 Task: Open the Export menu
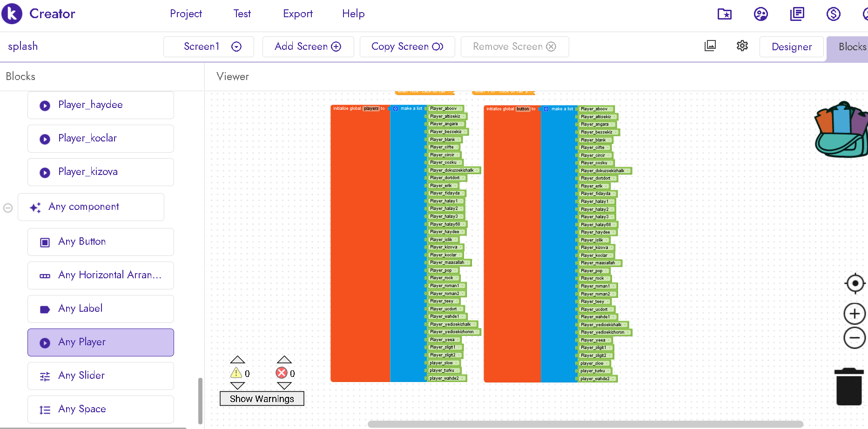pos(297,14)
